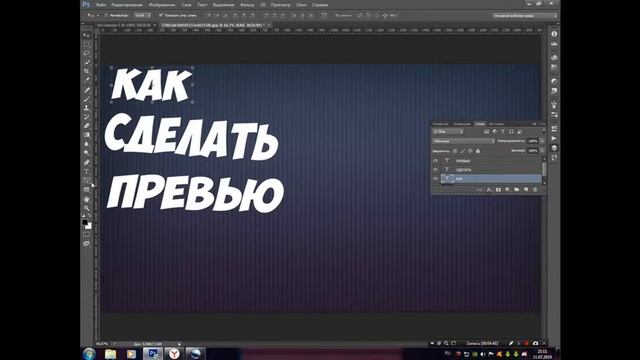The image size is (640, 360).
Task: Select the Dodge tool
Action: click(87, 153)
